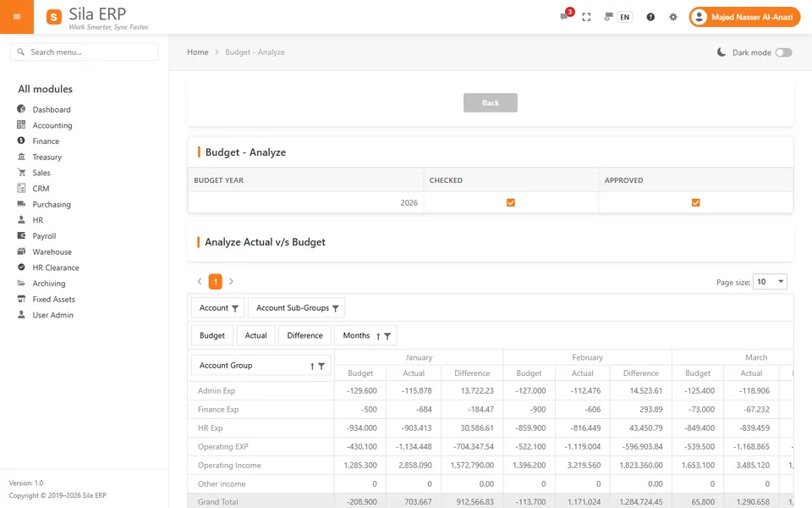Screen dimensions: 812x508
Task: Click the Back button
Action: [x=491, y=102]
